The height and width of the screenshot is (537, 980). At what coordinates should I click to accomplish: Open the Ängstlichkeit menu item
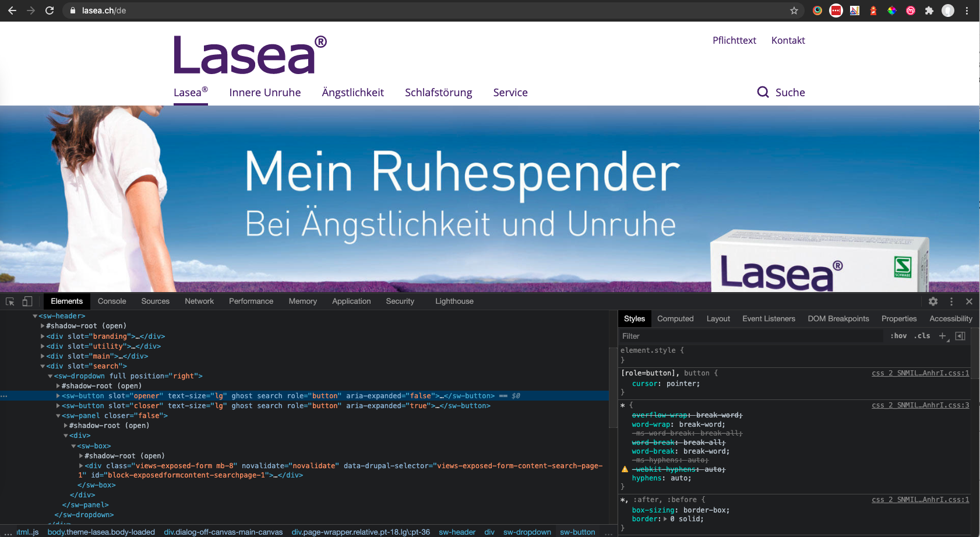(352, 92)
